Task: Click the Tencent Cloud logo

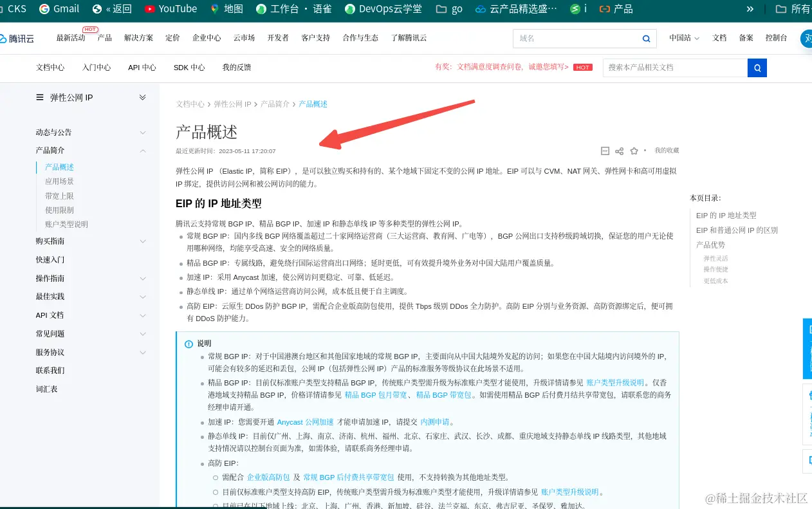Action: click(17, 39)
